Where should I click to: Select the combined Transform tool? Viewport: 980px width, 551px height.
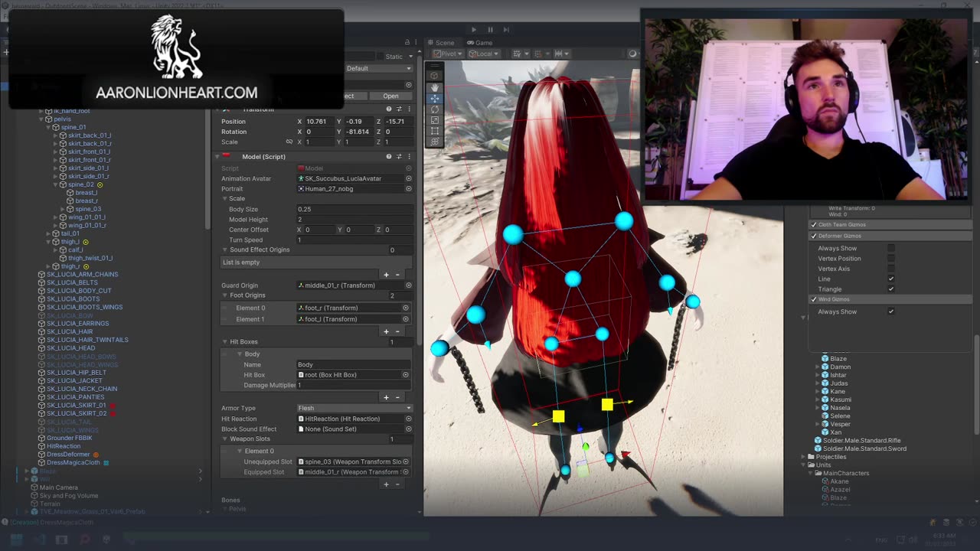coord(435,142)
